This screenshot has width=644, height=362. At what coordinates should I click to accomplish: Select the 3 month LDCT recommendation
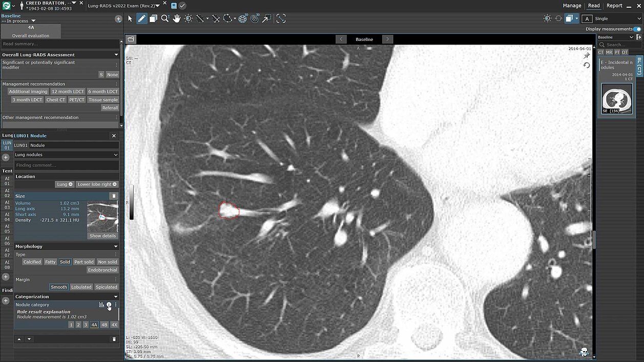[27, 100]
